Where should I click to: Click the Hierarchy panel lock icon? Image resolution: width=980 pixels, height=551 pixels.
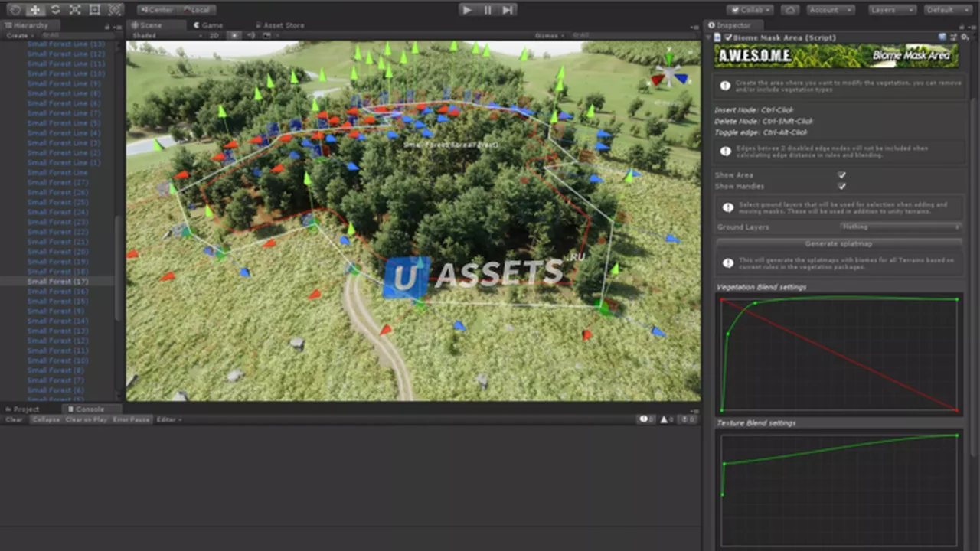pyautogui.click(x=107, y=26)
